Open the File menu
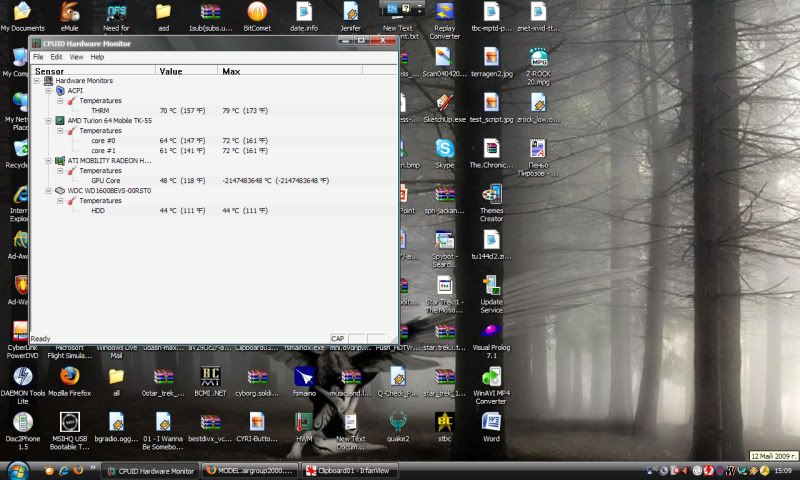This screenshot has height=480, width=800. pos(38,57)
